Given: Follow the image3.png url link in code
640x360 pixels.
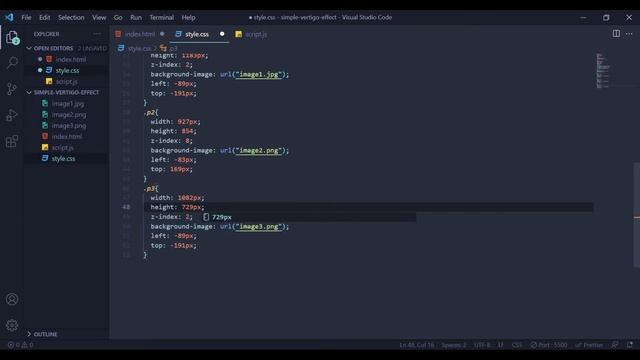Looking at the screenshot, I should click(x=259, y=226).
